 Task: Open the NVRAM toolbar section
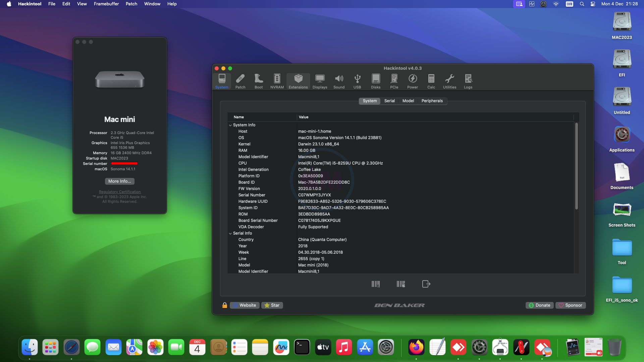277,81
